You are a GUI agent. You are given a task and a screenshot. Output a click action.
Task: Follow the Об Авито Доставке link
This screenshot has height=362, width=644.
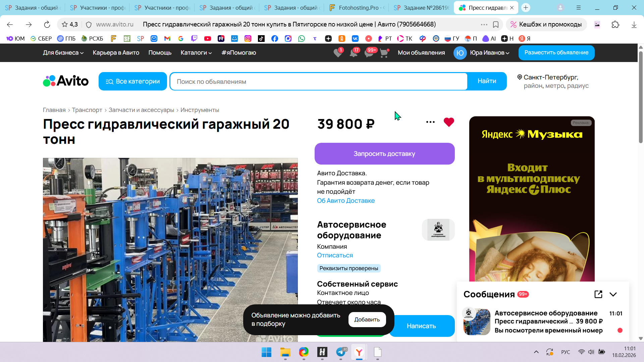(345, 201)
